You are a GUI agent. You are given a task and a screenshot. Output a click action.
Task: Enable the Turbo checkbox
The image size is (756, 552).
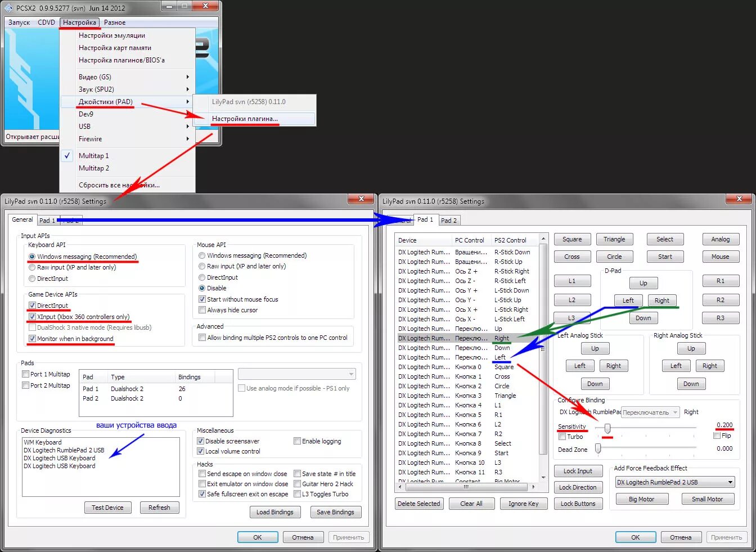point(562,437)
